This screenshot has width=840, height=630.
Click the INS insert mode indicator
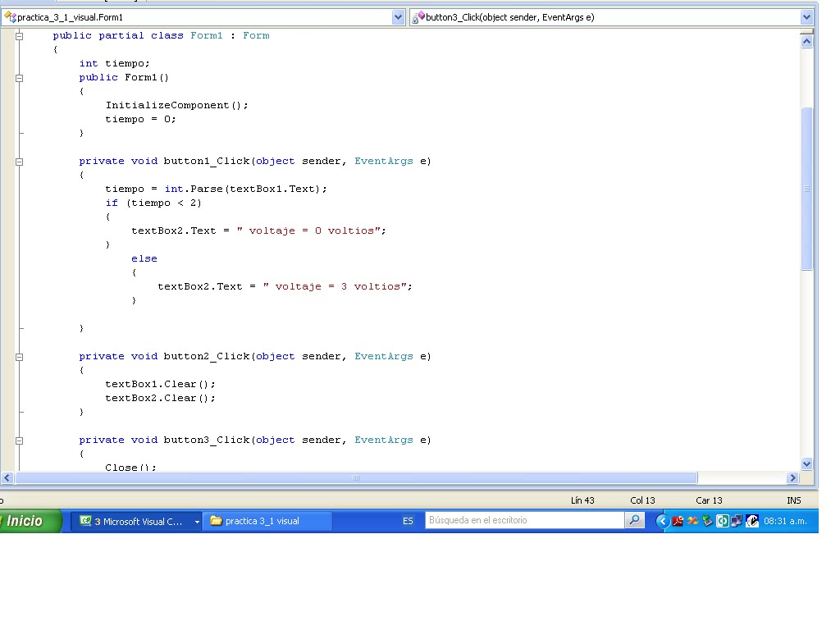pos(794,500)
